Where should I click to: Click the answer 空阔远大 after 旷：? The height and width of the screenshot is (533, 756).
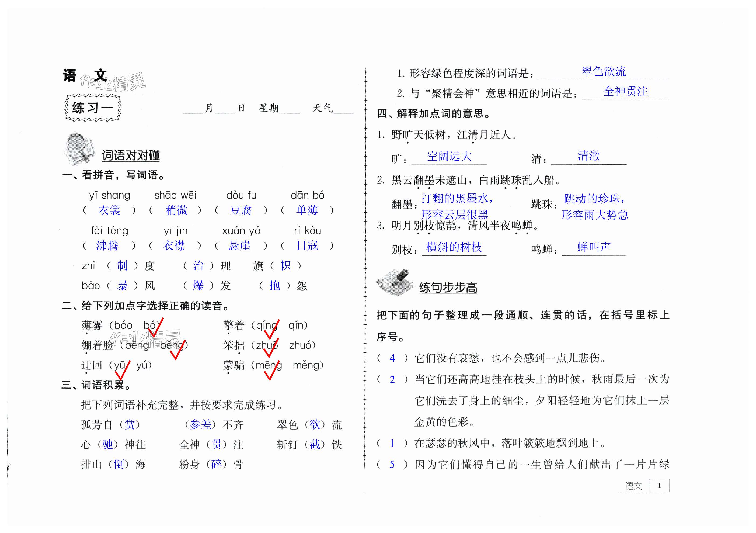point(449,156)
